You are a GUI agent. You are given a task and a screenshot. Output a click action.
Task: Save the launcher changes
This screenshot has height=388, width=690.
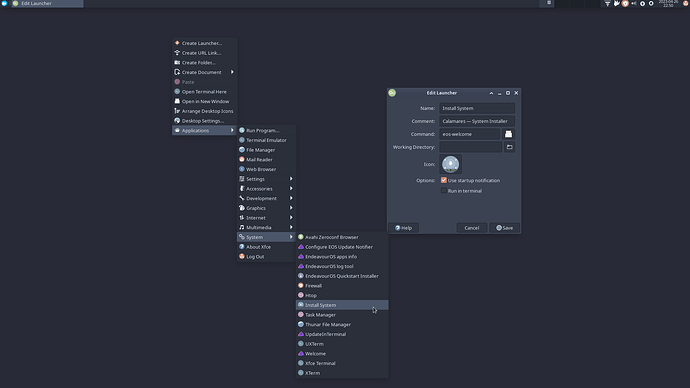click(x=504, y=228)
